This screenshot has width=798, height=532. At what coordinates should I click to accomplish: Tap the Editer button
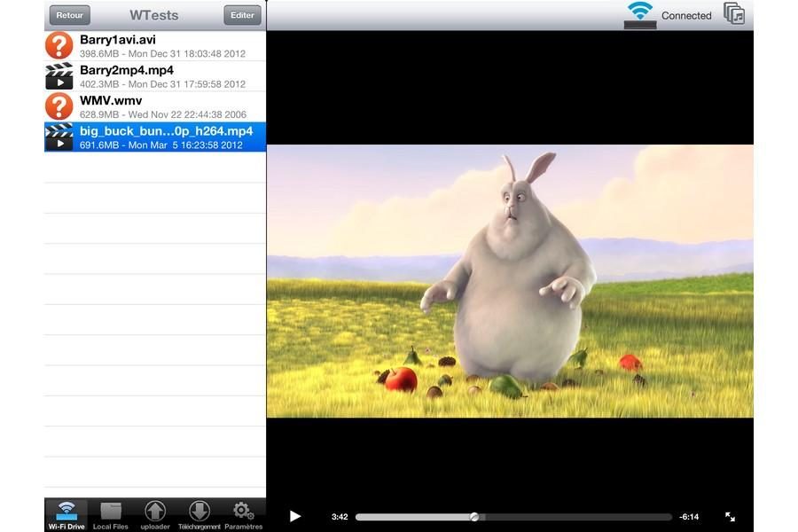[242, 15]
